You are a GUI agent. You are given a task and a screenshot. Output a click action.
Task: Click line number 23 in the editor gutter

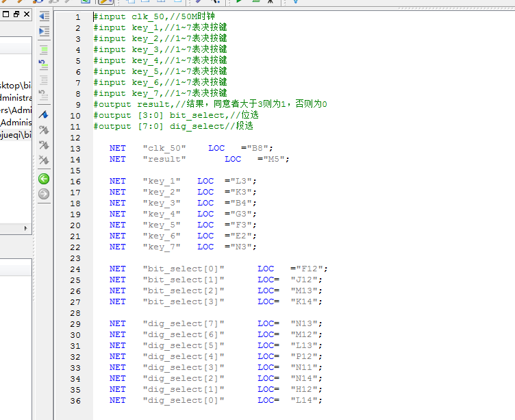(75, 258)
